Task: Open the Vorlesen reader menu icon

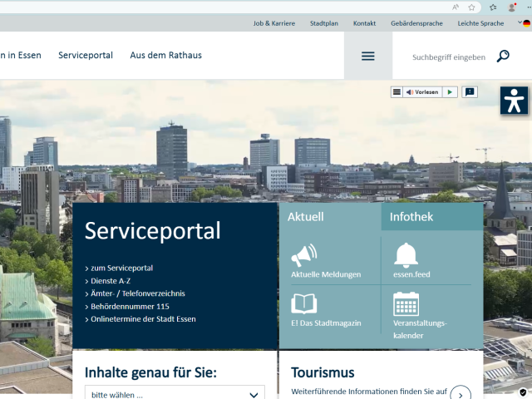Action: point(397,92)
